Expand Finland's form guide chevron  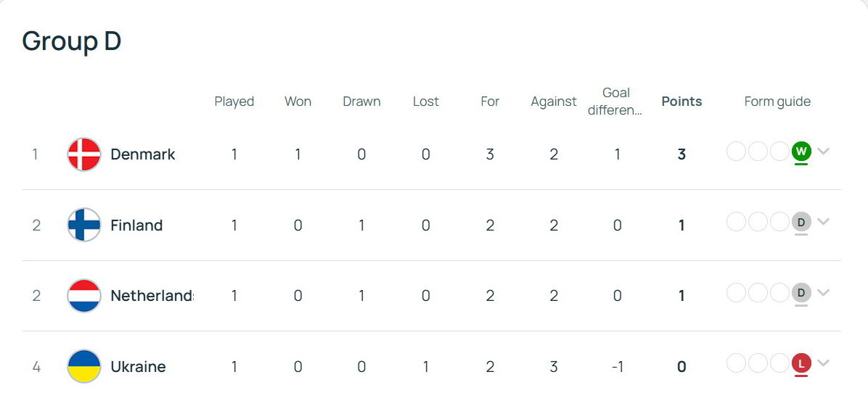pos(824,222)
